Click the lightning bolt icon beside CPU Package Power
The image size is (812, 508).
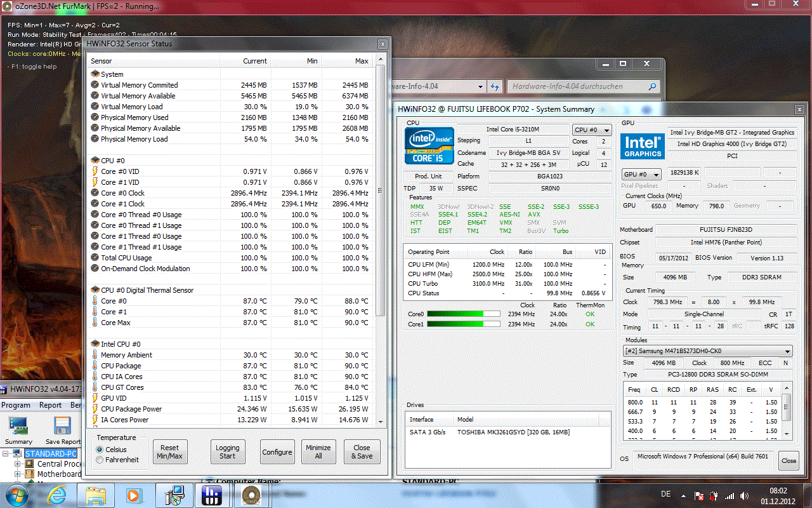coord(95,409)
